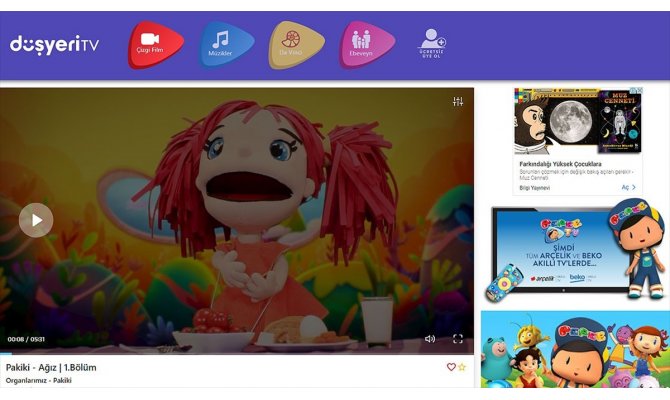The height and width of the screenshot is (400, 670).
Task: Click the Ücretsiz Üye Ol signup icon
Action: 432,43
